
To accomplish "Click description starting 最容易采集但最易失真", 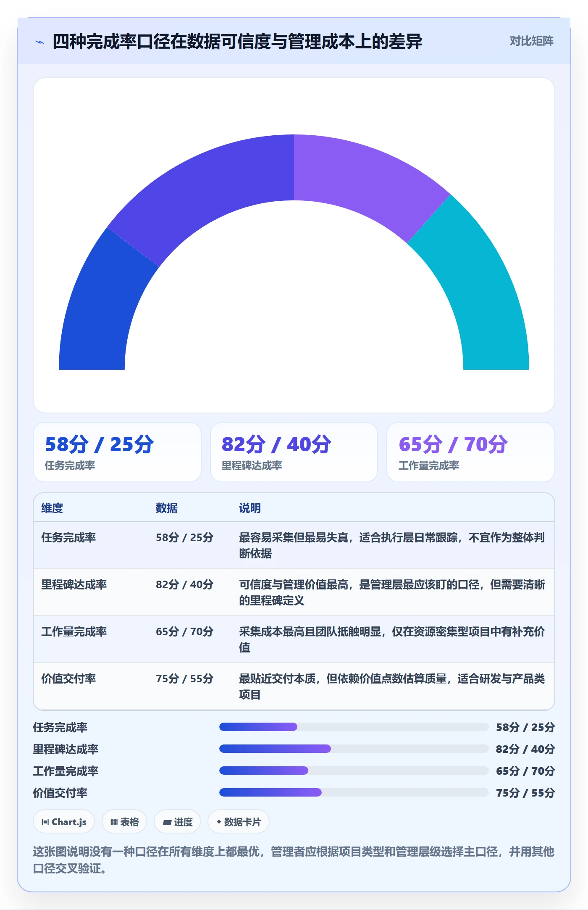I will (x=392, y=545).
